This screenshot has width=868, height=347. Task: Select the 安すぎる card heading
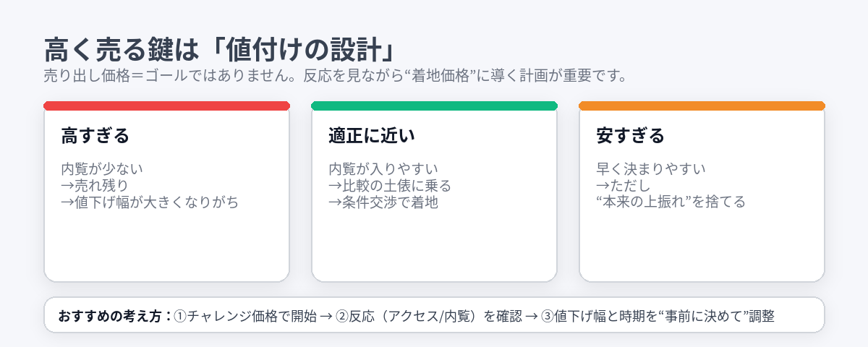coord(630,135)
